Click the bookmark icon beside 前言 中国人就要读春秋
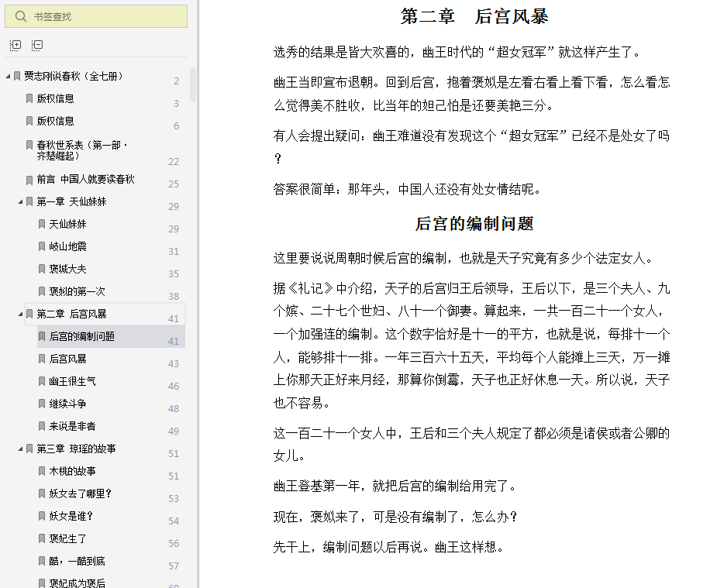 point(29,181)
